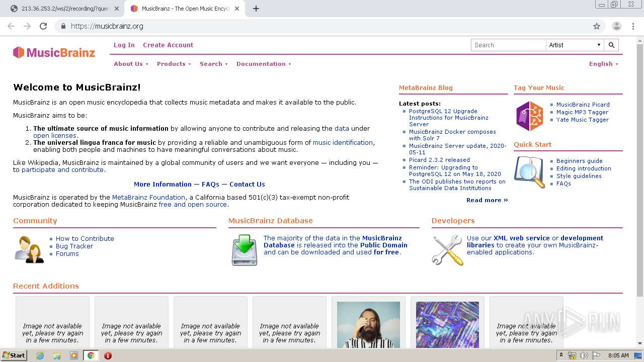
Task: View site info via padlock icon
Action: click(63, 26)
